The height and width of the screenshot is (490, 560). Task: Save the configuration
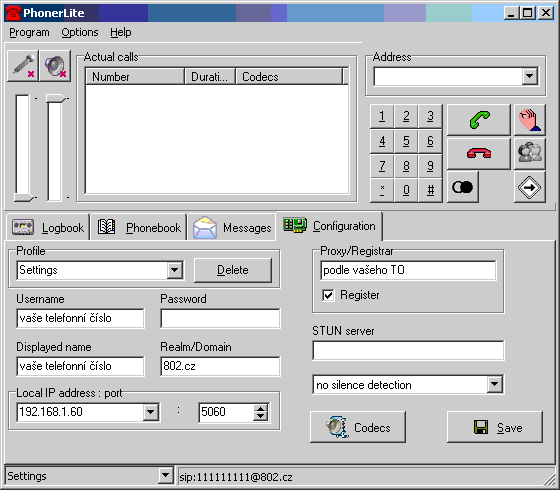tap(495, 427)
